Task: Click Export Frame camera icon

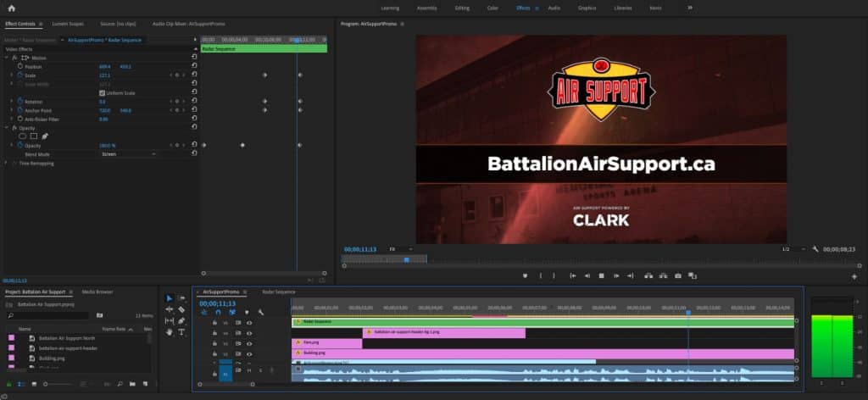Action: pyautogui.click(x=678, y=275)
